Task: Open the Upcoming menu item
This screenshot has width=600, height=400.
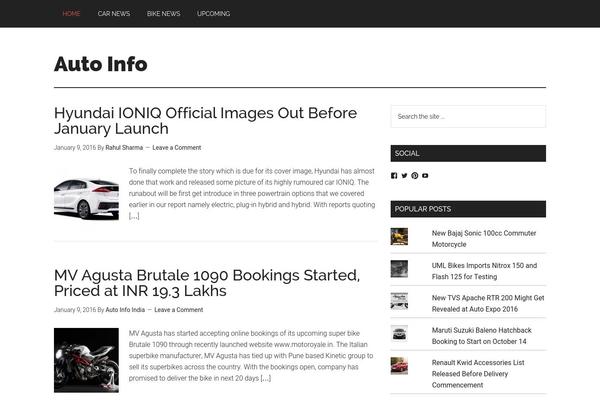Action: (214, 14)
